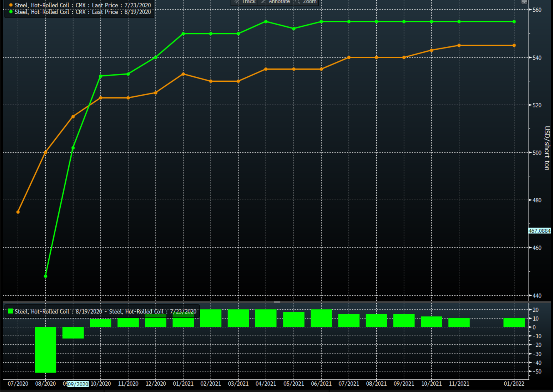Image resolution: width=553 pixels, height=392 pixels.
Task: Click the green square in spread legend
Action: [11, 311]
